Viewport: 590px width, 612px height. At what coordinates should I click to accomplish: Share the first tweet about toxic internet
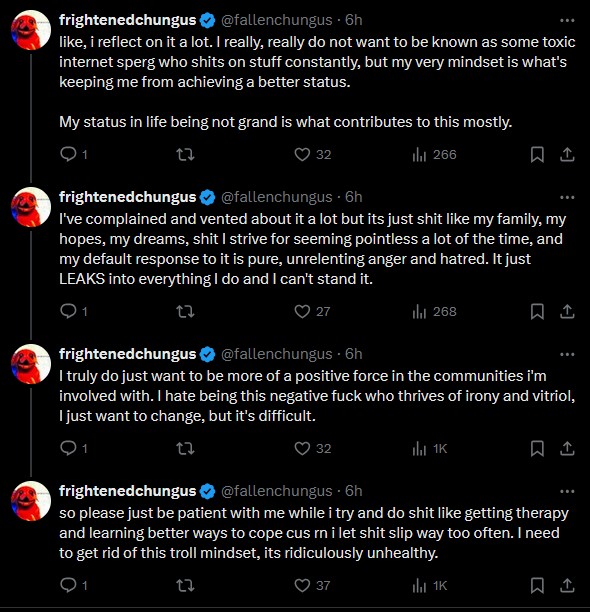coord(567,155)
